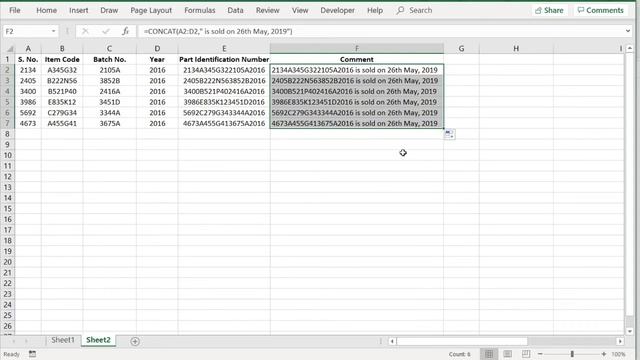Click in the formula bar text
The height and width of the screenshot is (360, 640).
[x=218, y=31]
